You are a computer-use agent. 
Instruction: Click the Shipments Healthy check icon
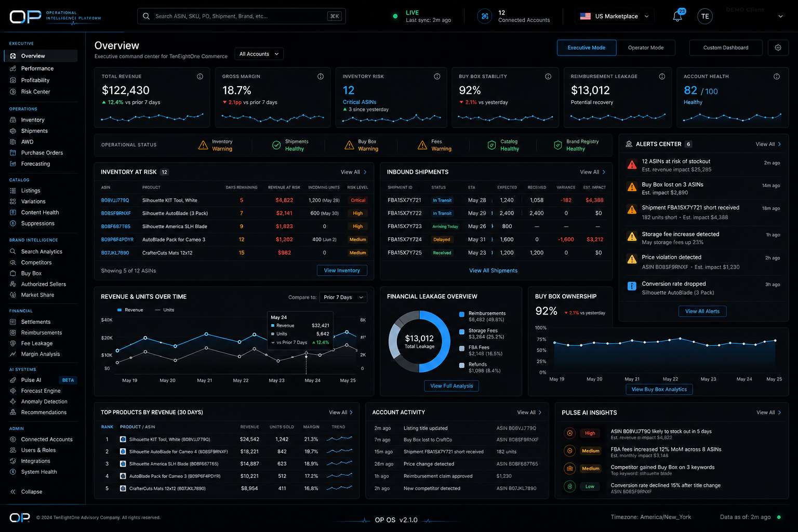tap(276, 145)
